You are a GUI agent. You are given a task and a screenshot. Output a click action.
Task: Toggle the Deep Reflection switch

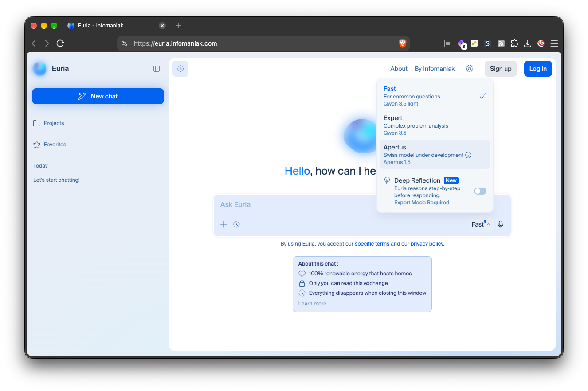(x=480, y=191)
